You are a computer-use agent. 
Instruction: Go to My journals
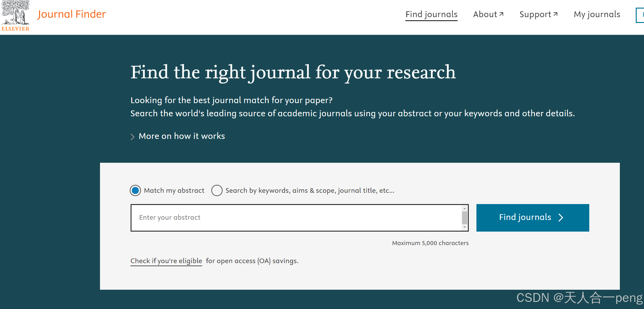point(597,14)
